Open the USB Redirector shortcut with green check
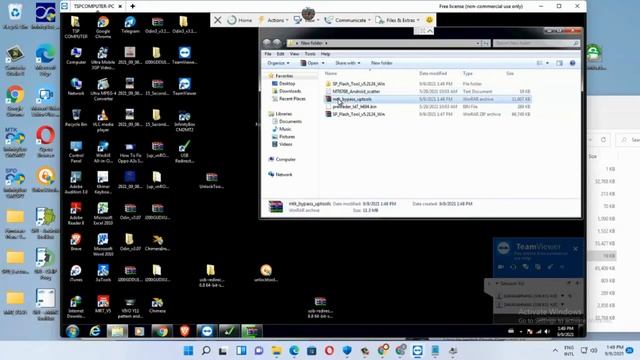This screenshot has height=360, width=640. (x=184, y=151)
